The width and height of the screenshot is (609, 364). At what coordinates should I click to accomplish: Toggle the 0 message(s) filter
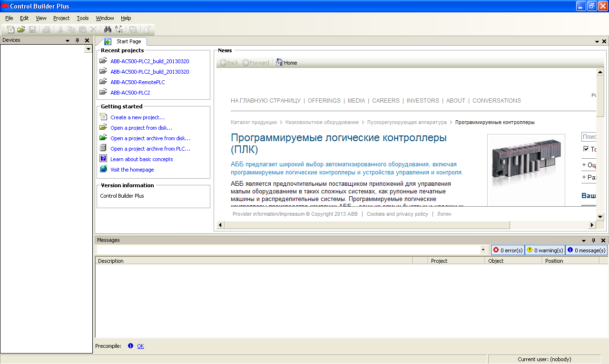[x=586, y=250]
